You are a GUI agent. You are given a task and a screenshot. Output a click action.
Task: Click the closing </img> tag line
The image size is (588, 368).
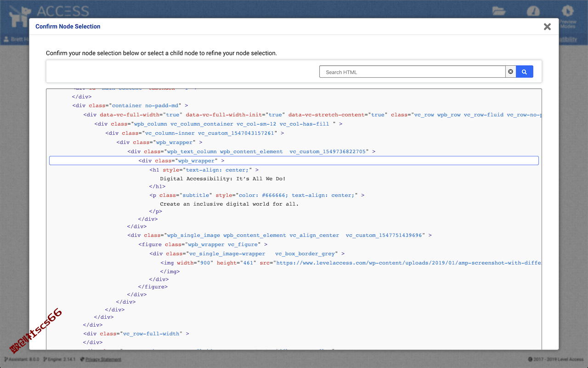pos(170,271)
